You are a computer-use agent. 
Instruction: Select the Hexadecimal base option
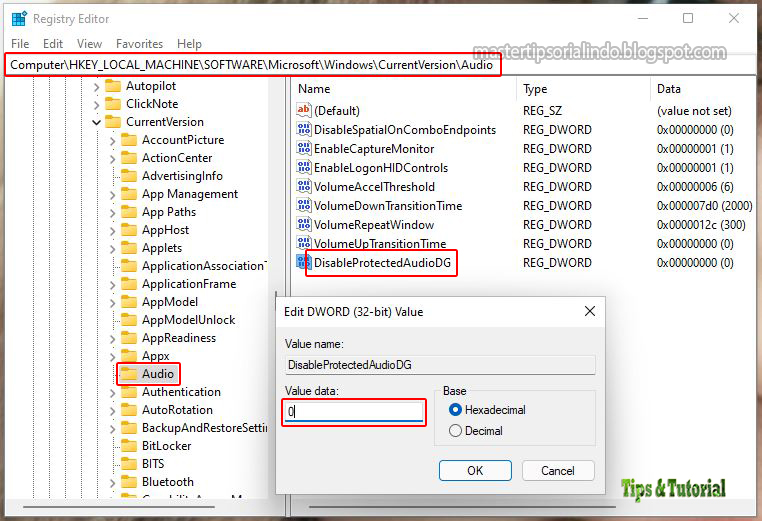pyautogui.click(x=455, y=410)
